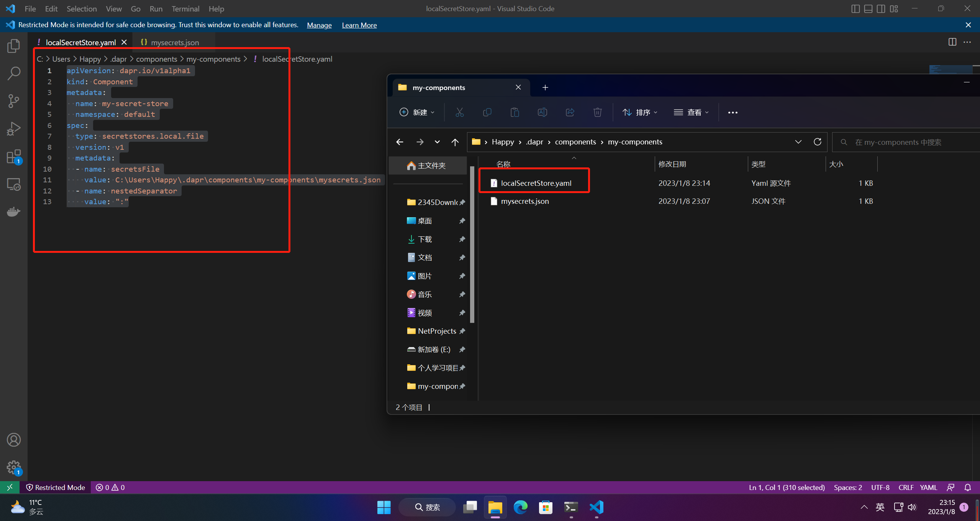Click the Learn More link
Viewport: 980px width, 521px height.
359,25
